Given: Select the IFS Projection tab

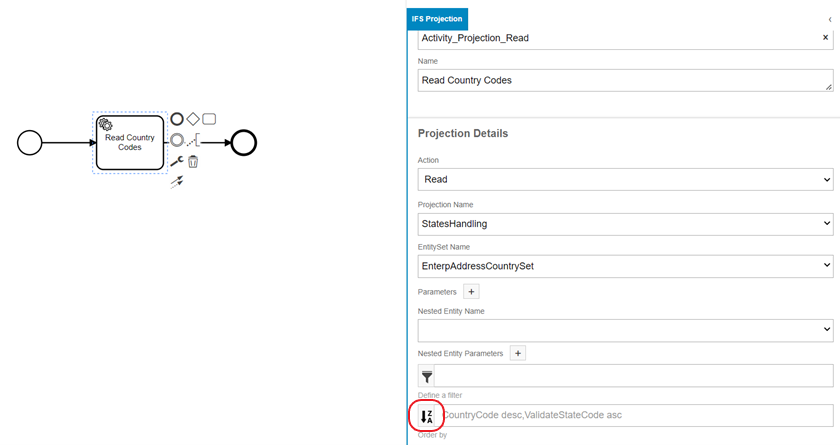Looking at the screenshot, I should (437, 19).
